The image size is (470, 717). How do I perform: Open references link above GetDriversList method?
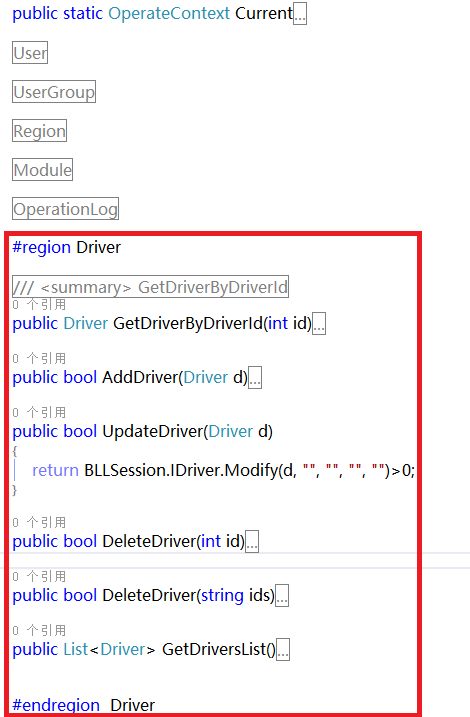pyautogui.click(x=39, y=631)
